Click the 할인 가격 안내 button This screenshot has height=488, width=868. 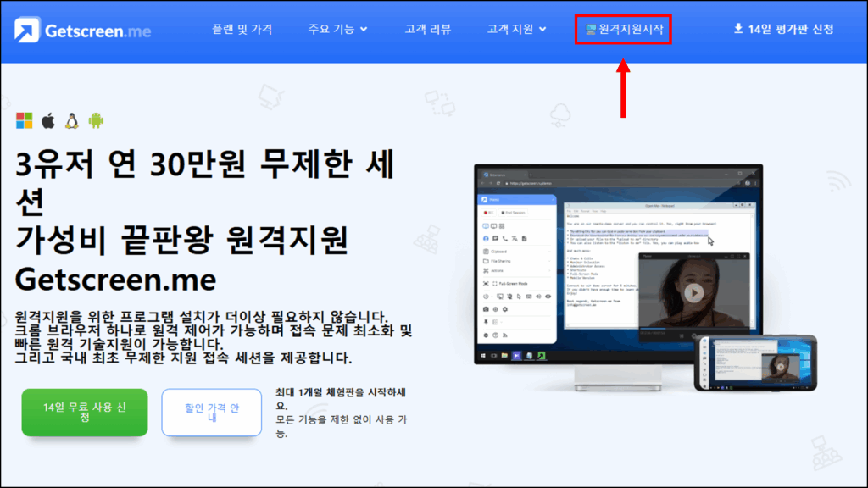point(211,413)
